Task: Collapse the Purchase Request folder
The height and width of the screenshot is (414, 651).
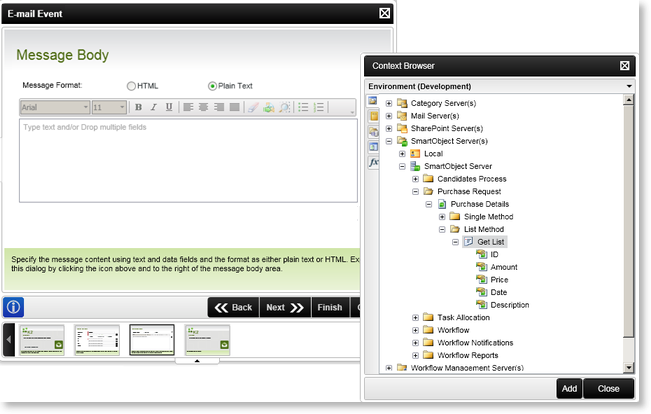Action: point(415,191)
